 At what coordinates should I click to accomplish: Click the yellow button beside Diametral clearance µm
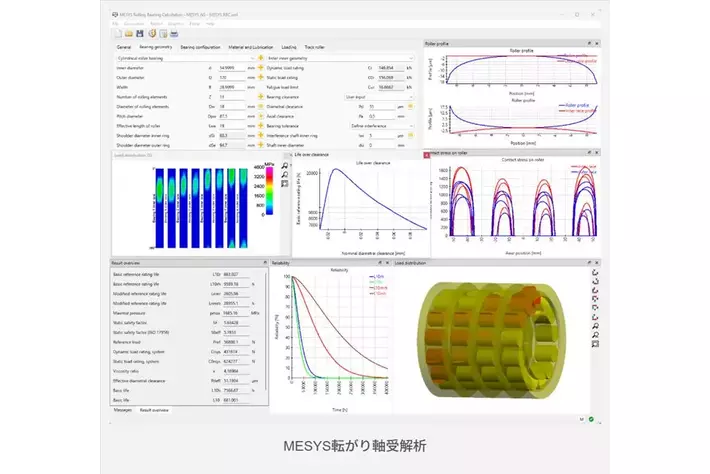(x=410, y=106)
